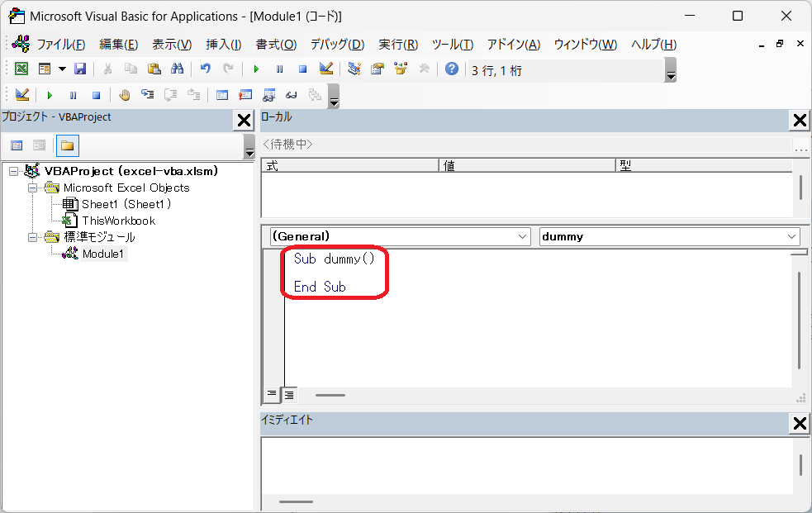Click the Toggle Breakpoint hand icon
Screen dimensions: 812x513
[x=124, y=94]
